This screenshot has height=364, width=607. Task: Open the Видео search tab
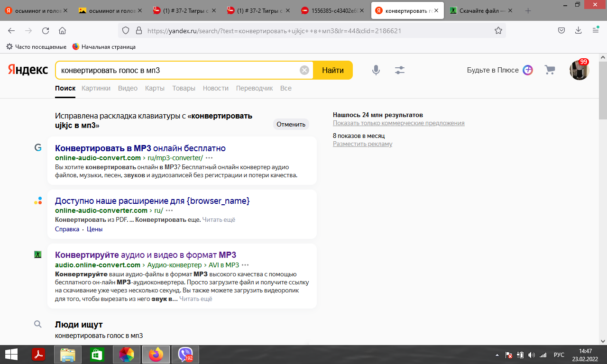point(128,88)
